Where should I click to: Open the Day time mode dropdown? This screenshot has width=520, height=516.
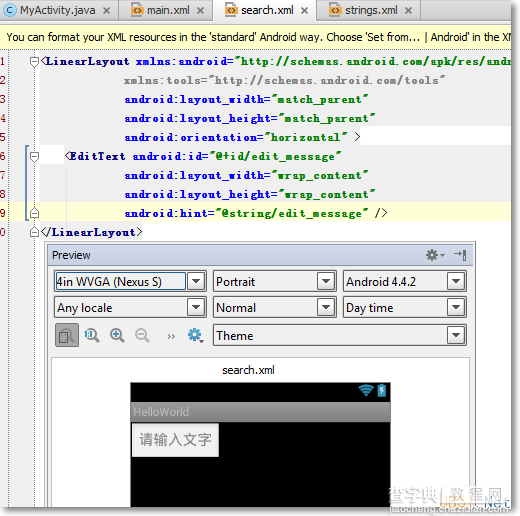tap(404, 307)
